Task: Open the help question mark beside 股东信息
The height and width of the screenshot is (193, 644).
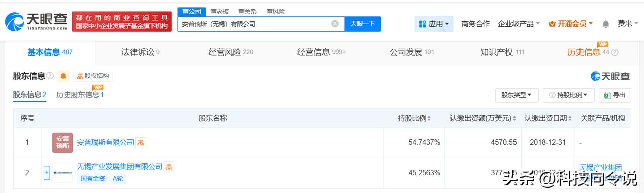Action: coord(50,76)
